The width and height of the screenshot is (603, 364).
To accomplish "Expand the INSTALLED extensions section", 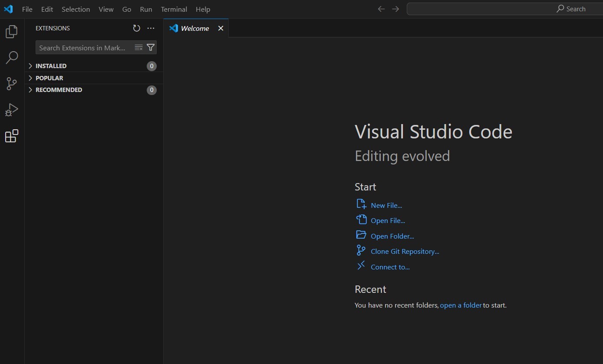I will (x=94, y=66).
